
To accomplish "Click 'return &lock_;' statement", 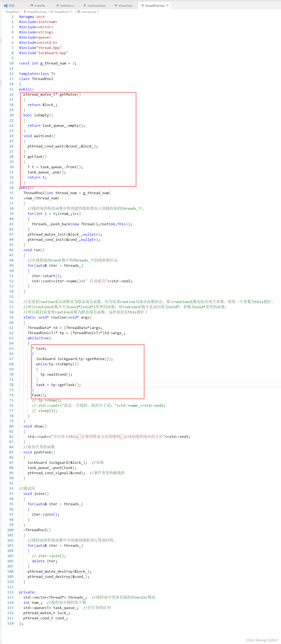I will coord(42,105).
